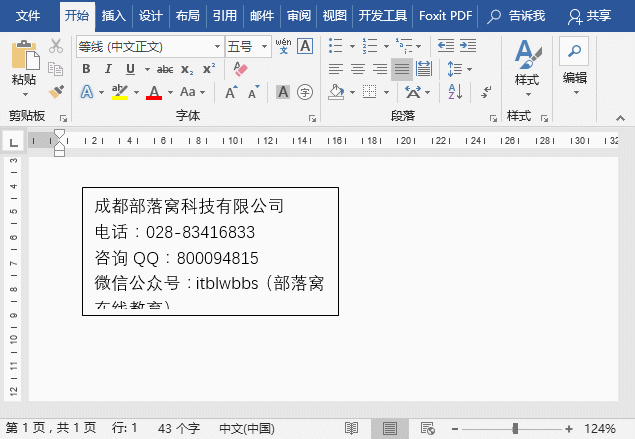Switch to the 设计 tab
Screen dimensions: 635x439
(151, 16)
